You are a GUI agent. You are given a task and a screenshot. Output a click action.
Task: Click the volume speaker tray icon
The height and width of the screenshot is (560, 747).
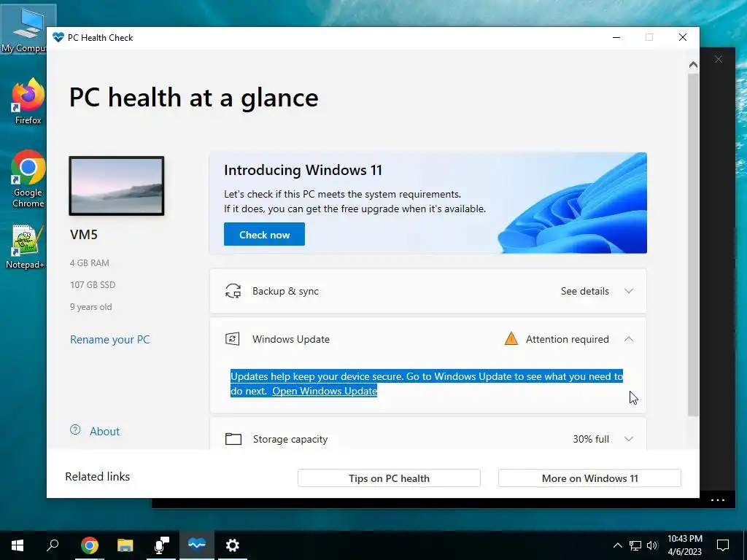pyautogui.click(x=652, y=545)
